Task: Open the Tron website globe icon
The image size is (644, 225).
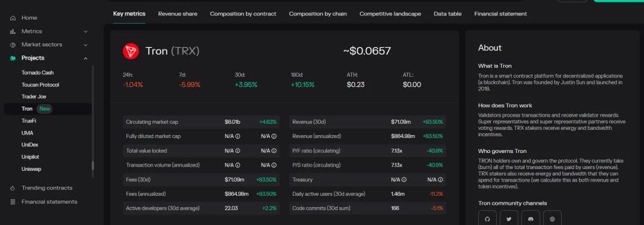Action: click(552, 219)
